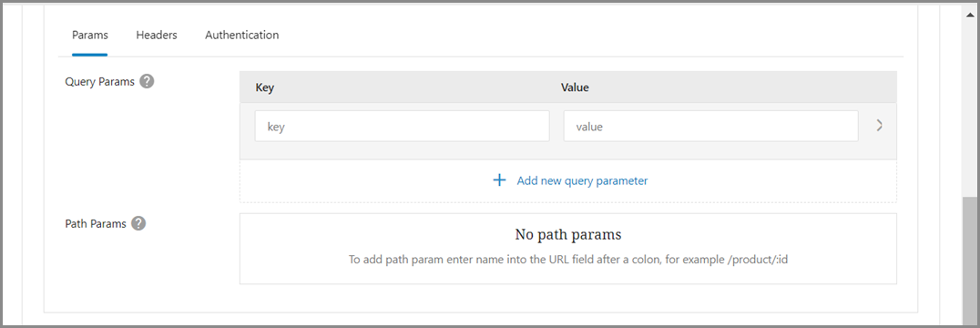This screenshot has width=980, height=328.
Task: Click the gray query parameter row background
Action: pyautogui.click(x=568, y=150)
